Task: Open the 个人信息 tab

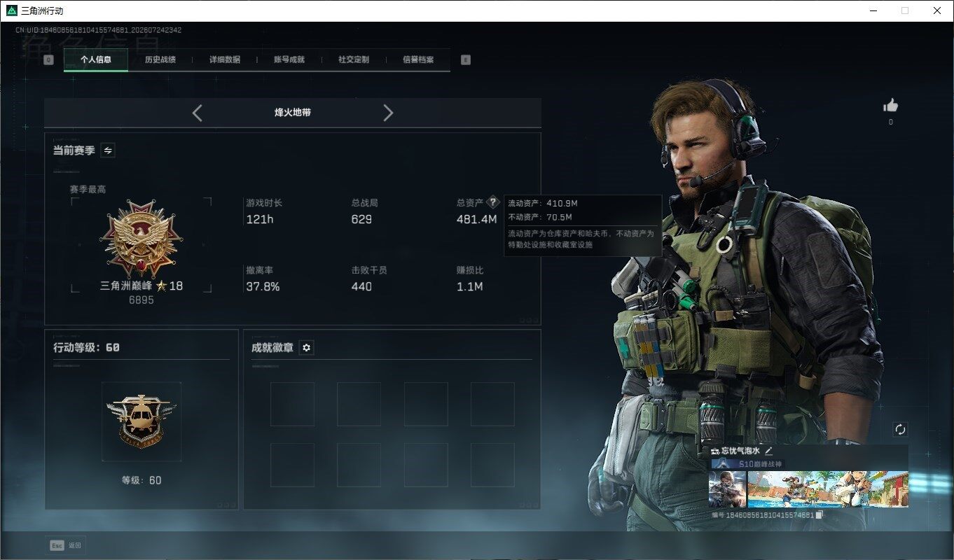Action: (x=96, y=59)
